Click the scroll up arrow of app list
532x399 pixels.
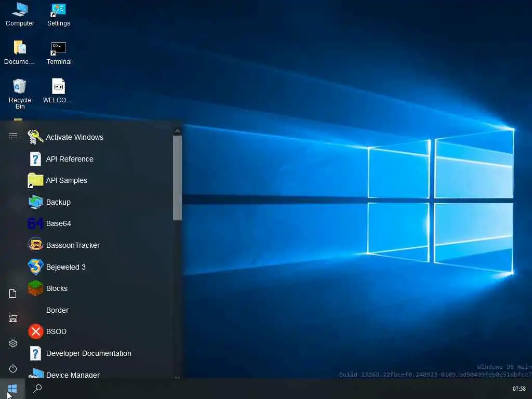(x=177, y=131)
